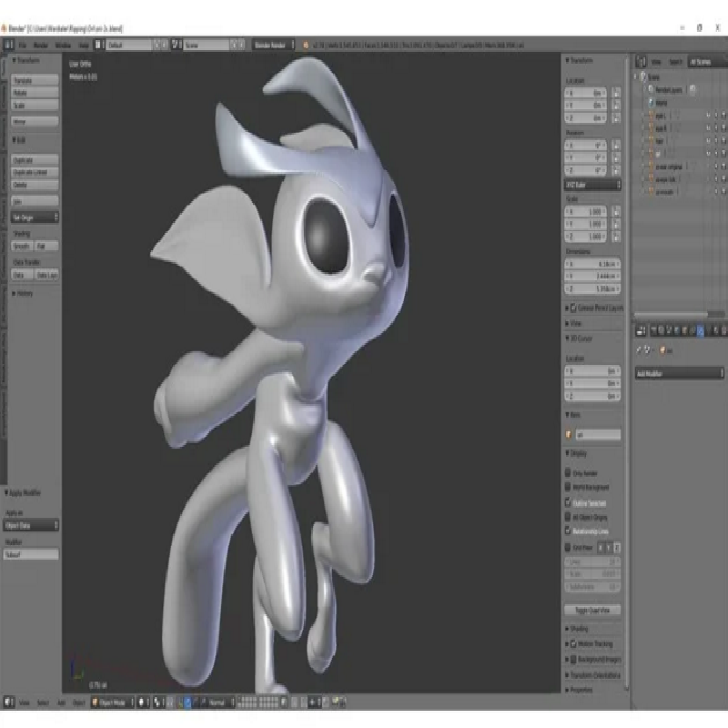Click the Properties editor type icon
The image size is (728, 728).
pyautogui.click(x=642, y=330)
